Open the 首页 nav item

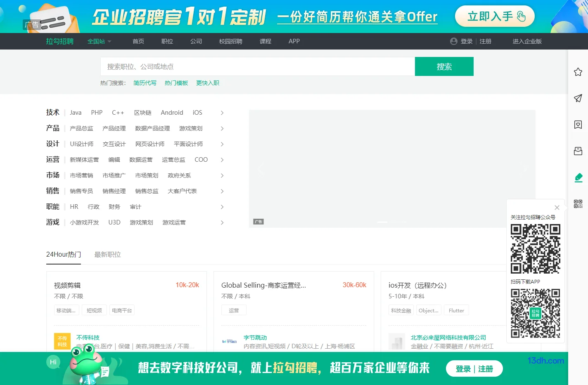138,41
